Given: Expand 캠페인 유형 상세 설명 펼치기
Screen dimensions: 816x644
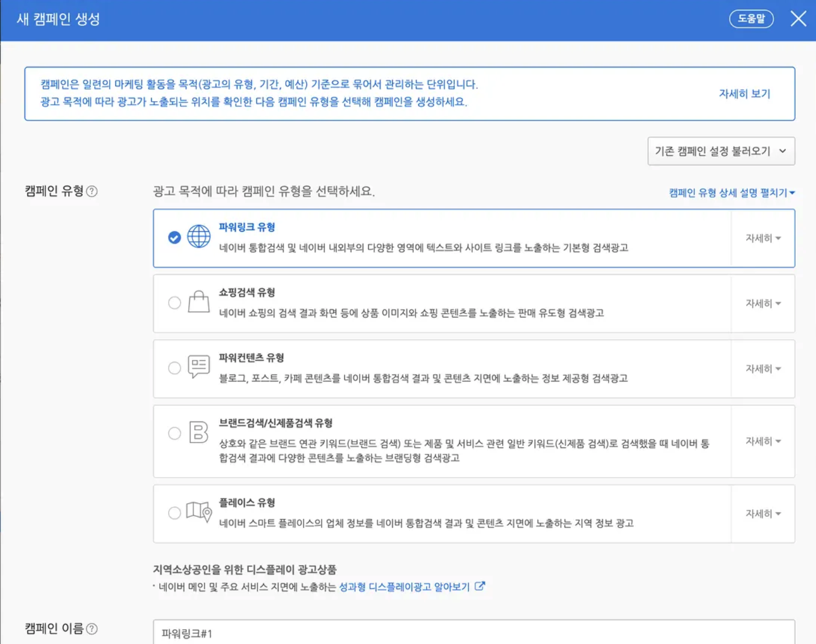Looking at the screenshot, I should pos(732,193).
